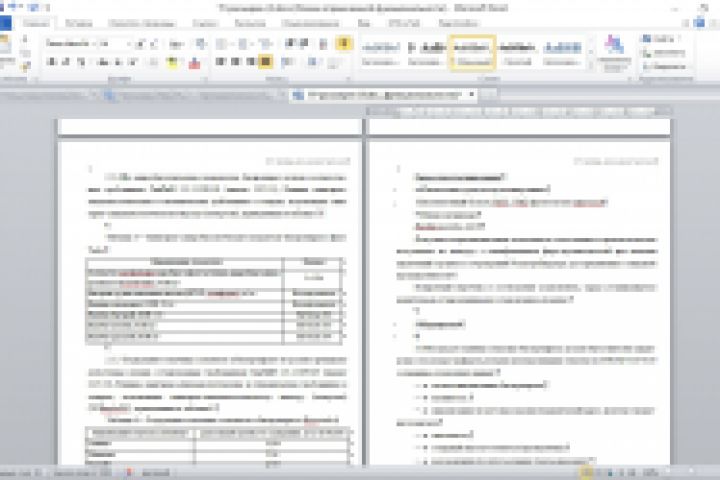
Task: Click the Find icon in Editing group
Action: tap(647, 39)
